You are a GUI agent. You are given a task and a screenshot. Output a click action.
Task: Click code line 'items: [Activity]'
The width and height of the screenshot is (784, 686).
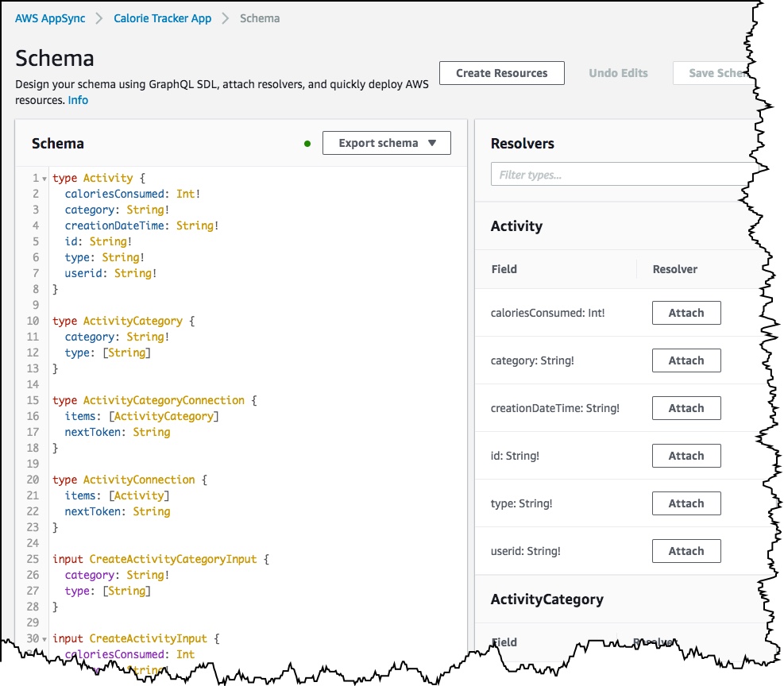point(117,495)
